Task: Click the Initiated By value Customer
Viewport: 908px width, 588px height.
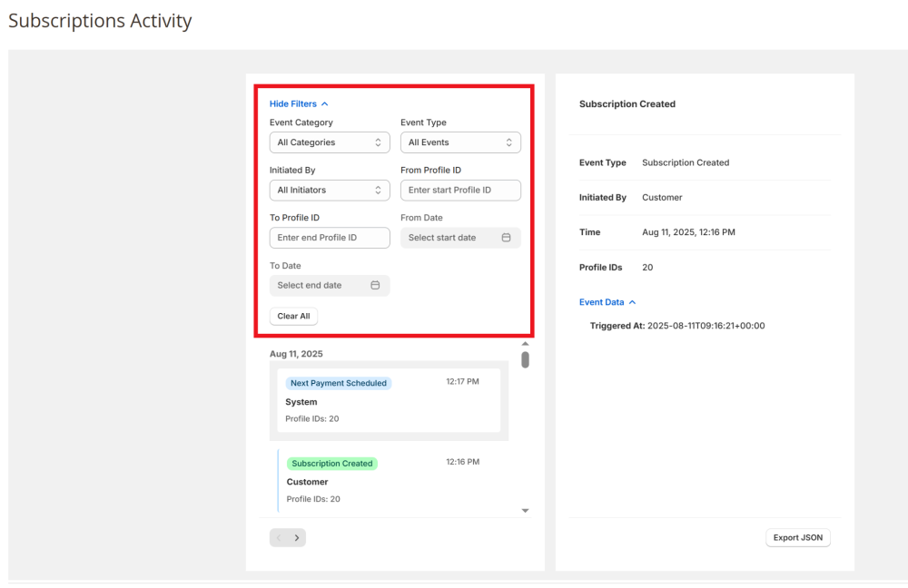Action: [x=662, y=197]
